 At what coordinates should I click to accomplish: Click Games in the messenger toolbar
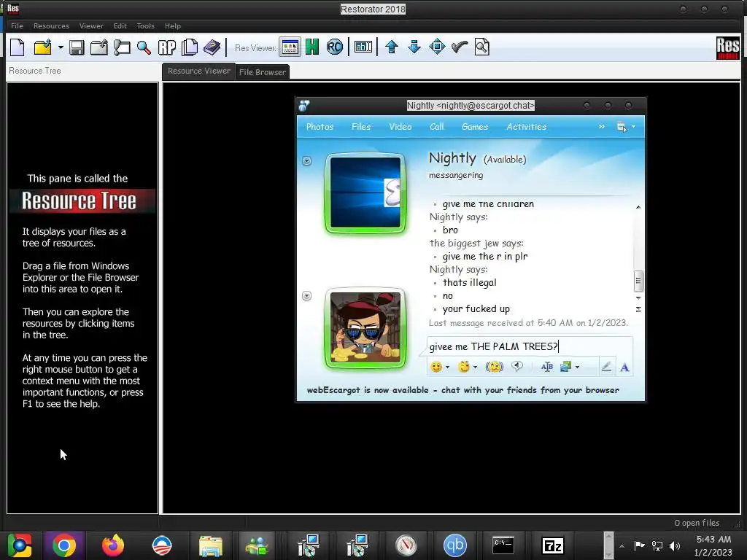tap(474, 127)
